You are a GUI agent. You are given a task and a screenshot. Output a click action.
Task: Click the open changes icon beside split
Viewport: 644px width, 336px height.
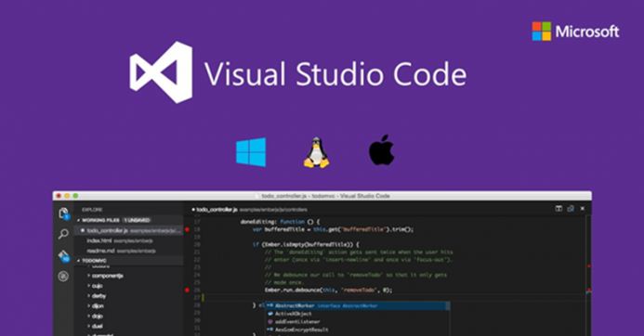coord(571,209)
